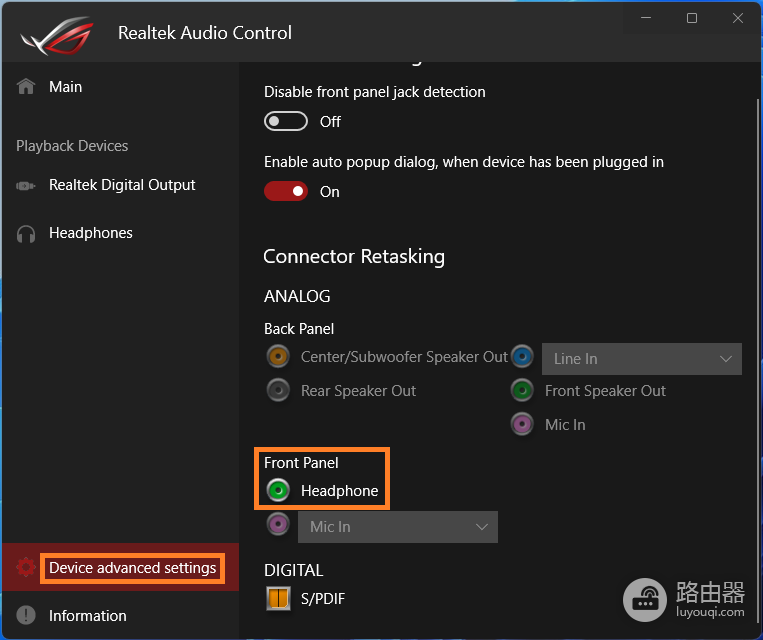Click the Center/Subwoofer Speaker Out label
The image size is (763, 640).
point(404,357)
